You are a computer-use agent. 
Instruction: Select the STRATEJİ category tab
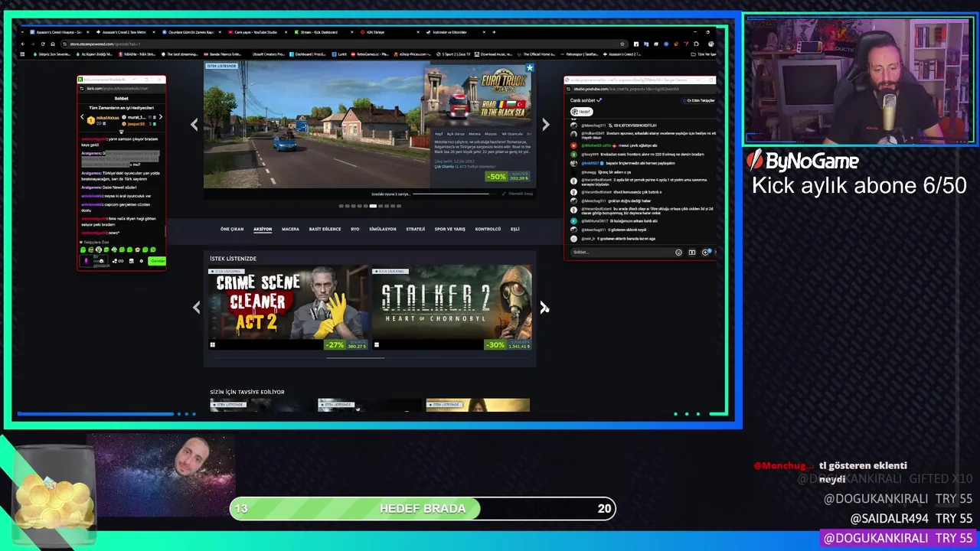click(416, 229)
